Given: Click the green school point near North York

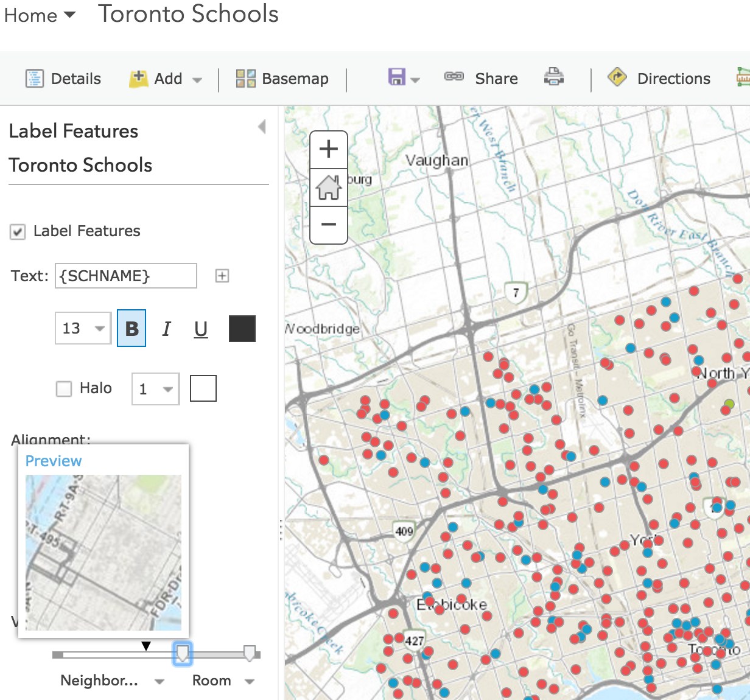Looking at the screenshot, I should tap(729, 404).
